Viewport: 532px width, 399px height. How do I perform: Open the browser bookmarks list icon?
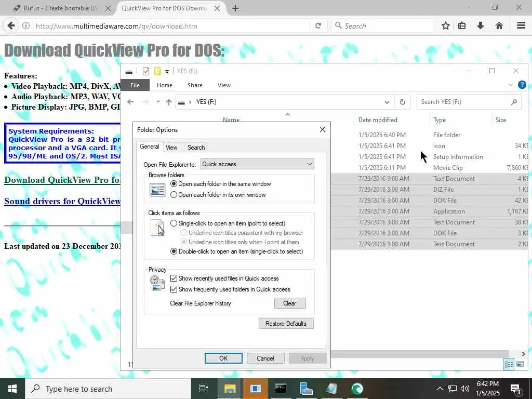coord(462,26)
